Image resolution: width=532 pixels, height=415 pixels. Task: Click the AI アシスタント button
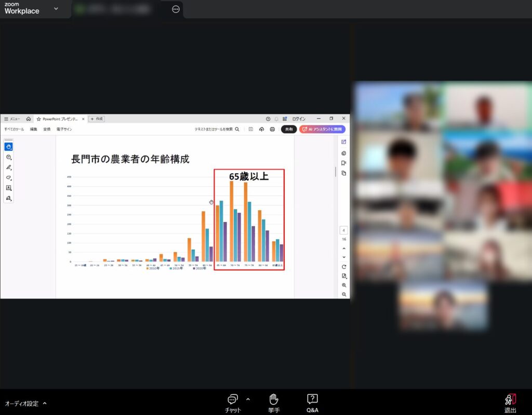click(x=322, y=129)
